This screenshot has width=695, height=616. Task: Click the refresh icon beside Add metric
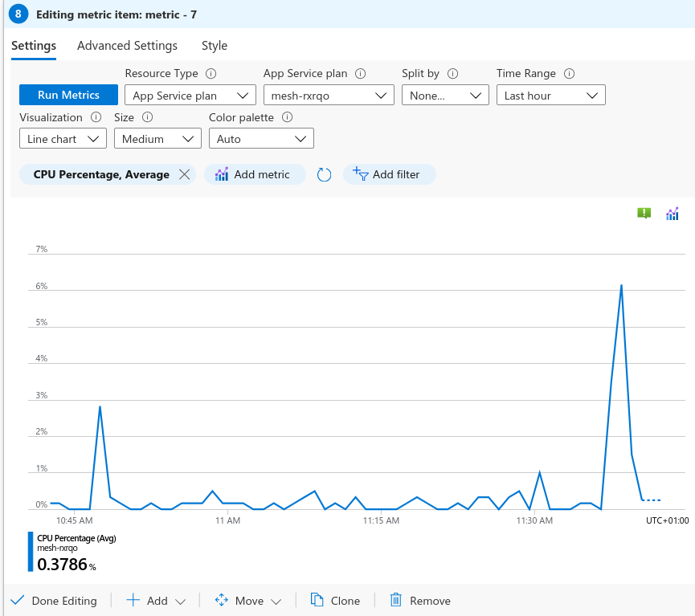325,174
